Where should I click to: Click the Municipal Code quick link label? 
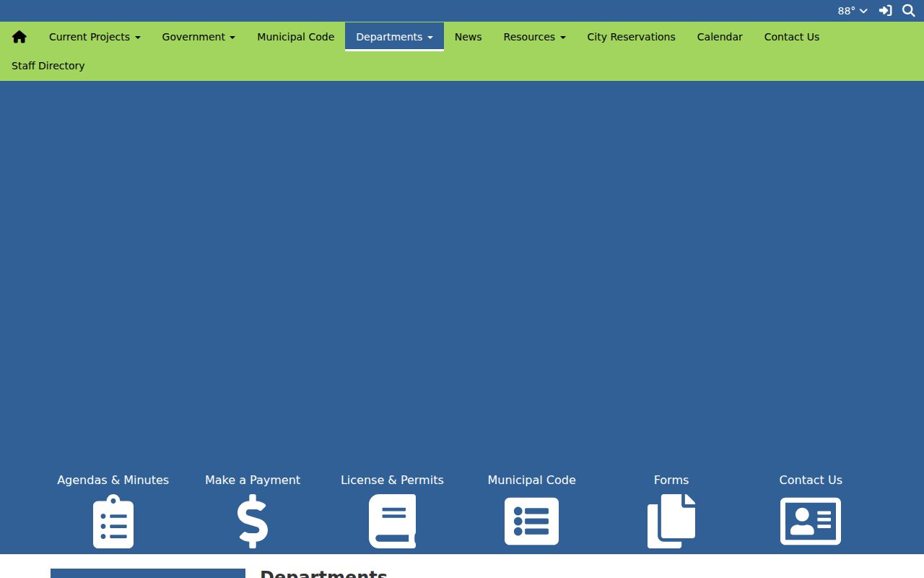point(531,480)
